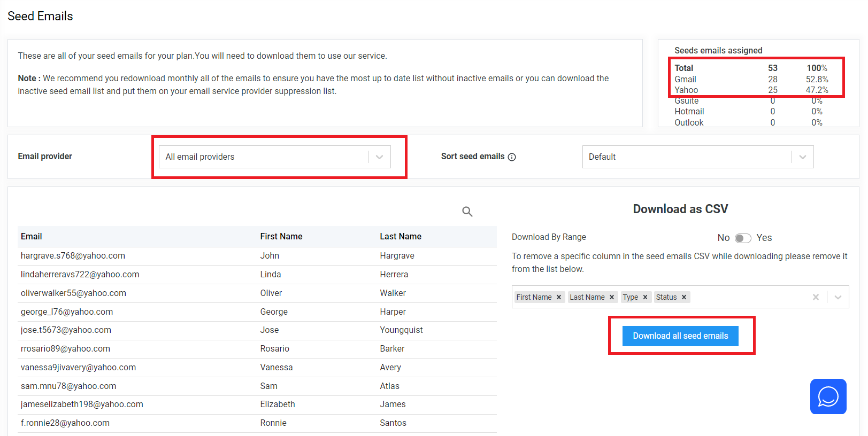Viewport: 868px width, 436px height.
Task: Click the Hotmail row in seeds assigned
Action: pos(749,111)
